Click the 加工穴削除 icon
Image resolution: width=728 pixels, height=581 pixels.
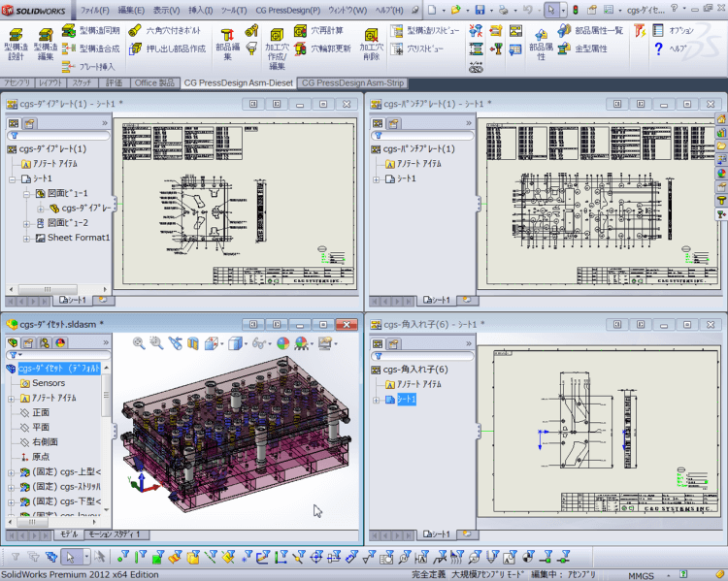[372, 44]
